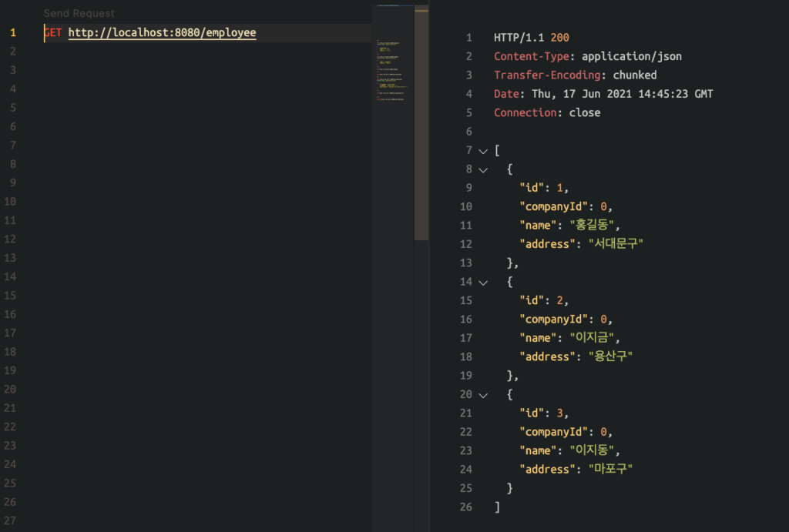Place cursor on the GET method keyword
Image resolution: width=789 pixels, height=532 pixels.
pyautogui.click(x=53, y=33)
